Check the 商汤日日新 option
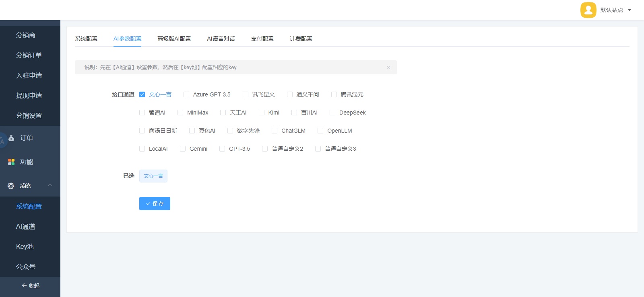Viewport: 644px width, 297px height. 142,131
